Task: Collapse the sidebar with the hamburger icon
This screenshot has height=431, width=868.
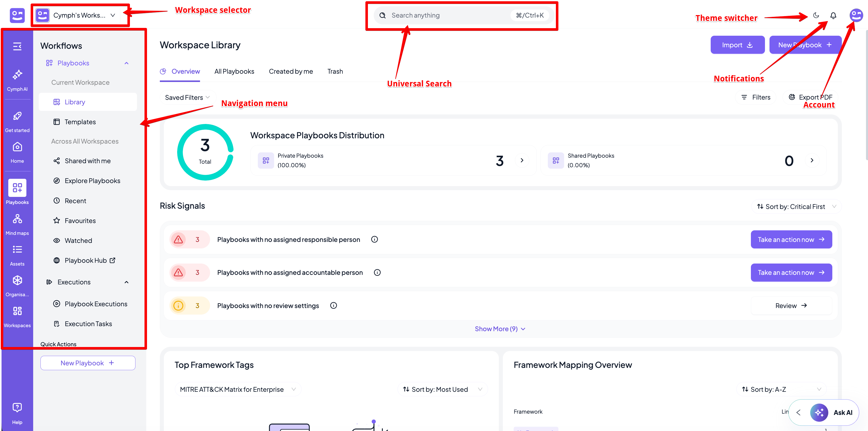Action: tap(17, 46)
